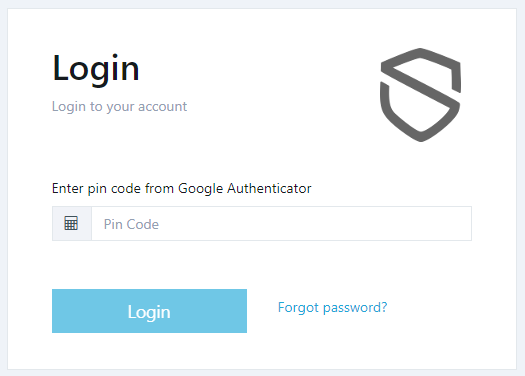Place cursor in the Pin Code placeholder text
Screen dimensions: 525x376
click(x=131, y=224)
